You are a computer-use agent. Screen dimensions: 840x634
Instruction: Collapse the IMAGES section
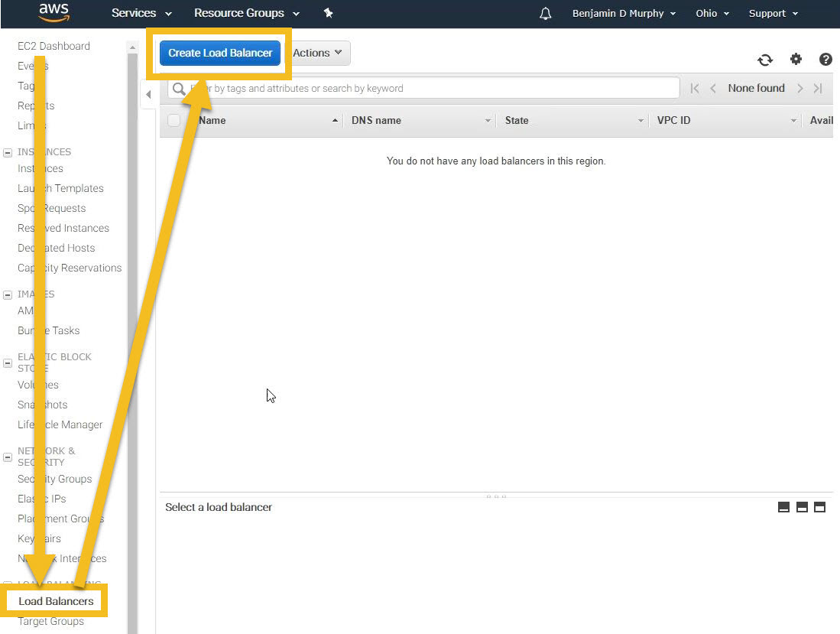[x=8, y=295]
